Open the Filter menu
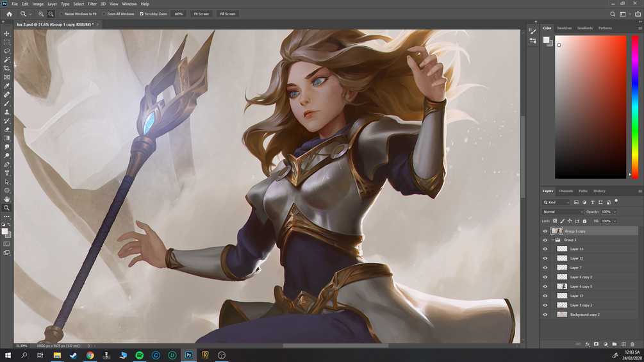 click(x=92, y=4)
